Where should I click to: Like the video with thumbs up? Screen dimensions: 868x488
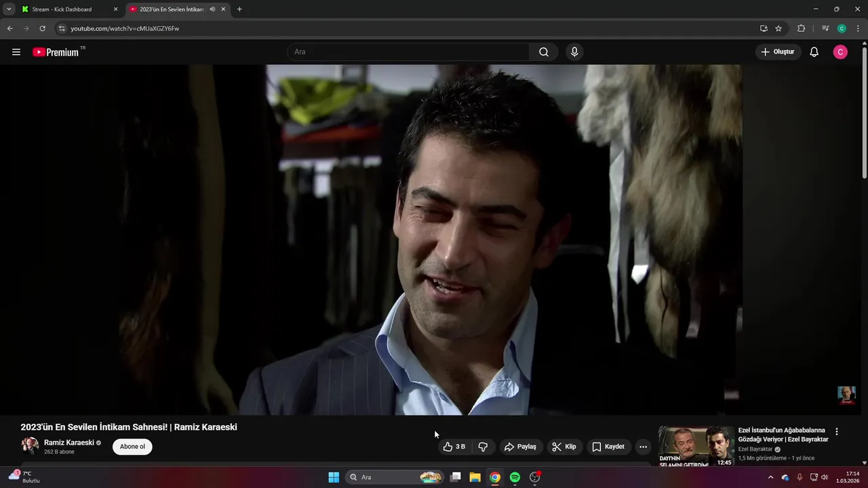[454, 447]
